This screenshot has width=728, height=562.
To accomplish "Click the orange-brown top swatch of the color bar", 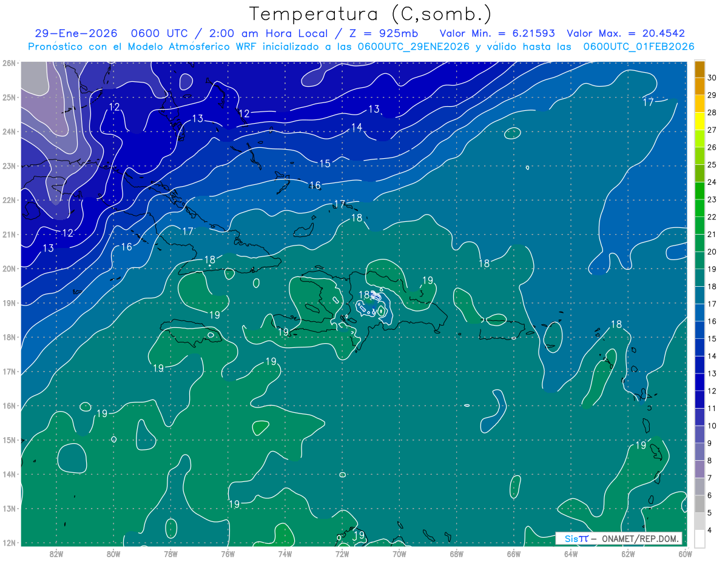I will click(700, 70).
